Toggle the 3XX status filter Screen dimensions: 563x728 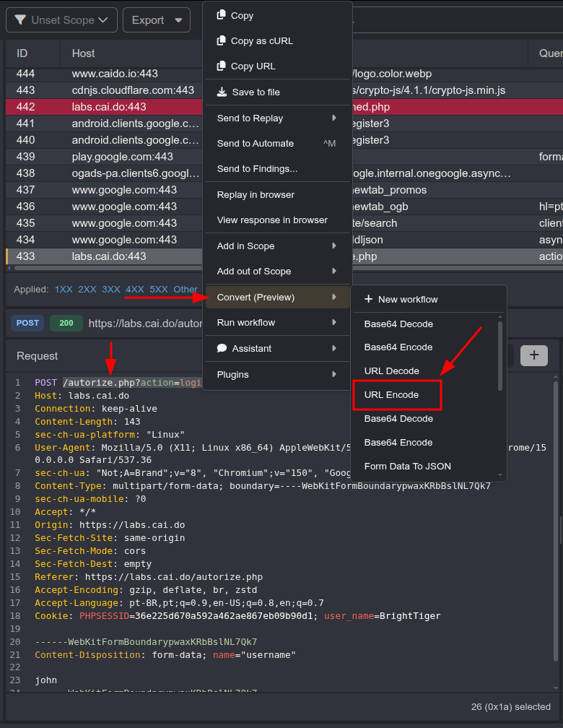[x=111, y=289]
